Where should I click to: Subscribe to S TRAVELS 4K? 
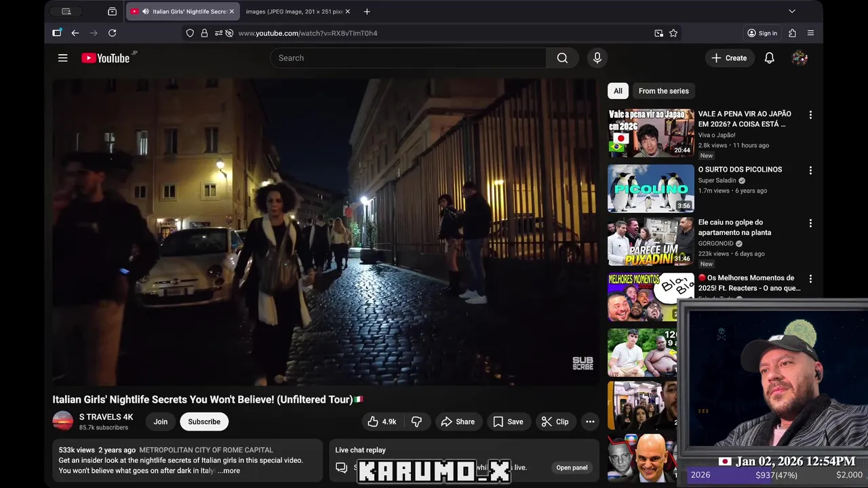(204, 422)
